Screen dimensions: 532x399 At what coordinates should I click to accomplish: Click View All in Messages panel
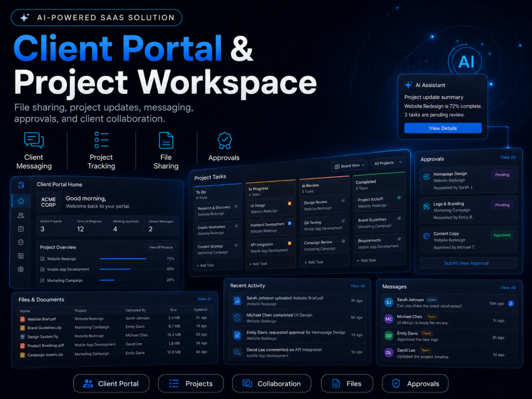click(508, 287)
